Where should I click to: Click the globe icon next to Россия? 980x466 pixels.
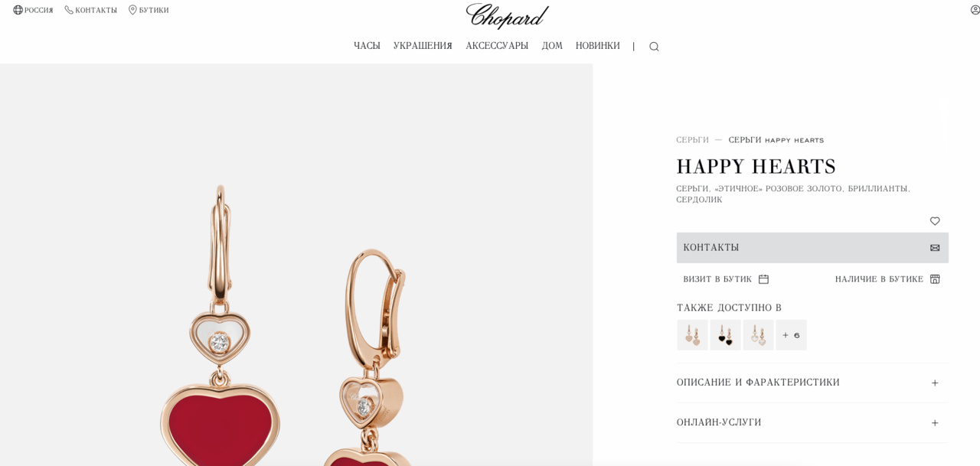click(x=18, y=10)
